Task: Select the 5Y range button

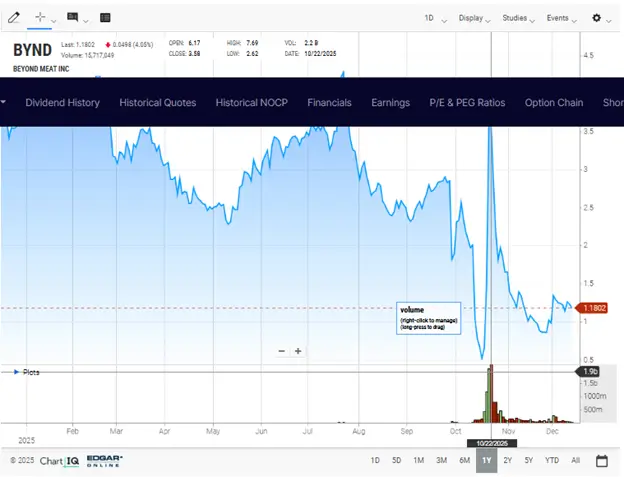Action: 528,460
